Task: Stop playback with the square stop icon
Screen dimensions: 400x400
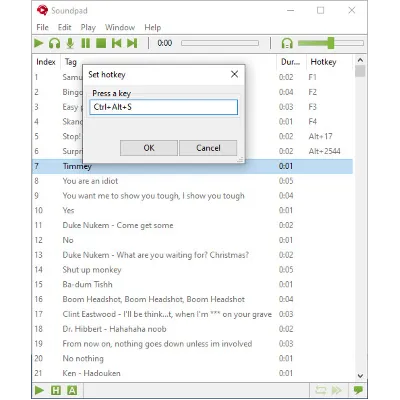Action: (x=101, y=43)
